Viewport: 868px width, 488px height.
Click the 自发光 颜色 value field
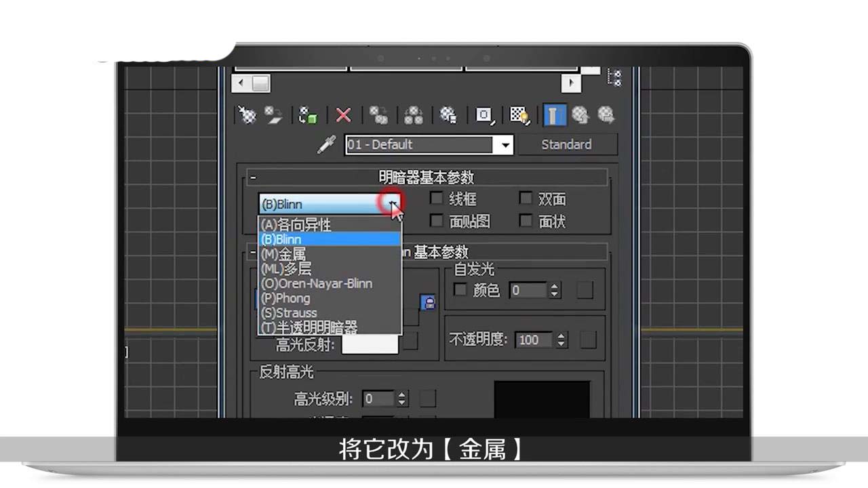coord(529,291)
